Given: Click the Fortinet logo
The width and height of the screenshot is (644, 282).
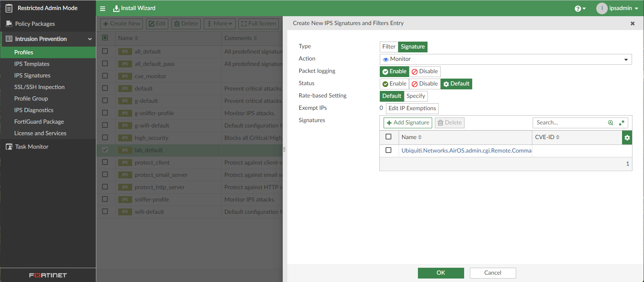Looking at the screenshot, I should click(48, 275).
